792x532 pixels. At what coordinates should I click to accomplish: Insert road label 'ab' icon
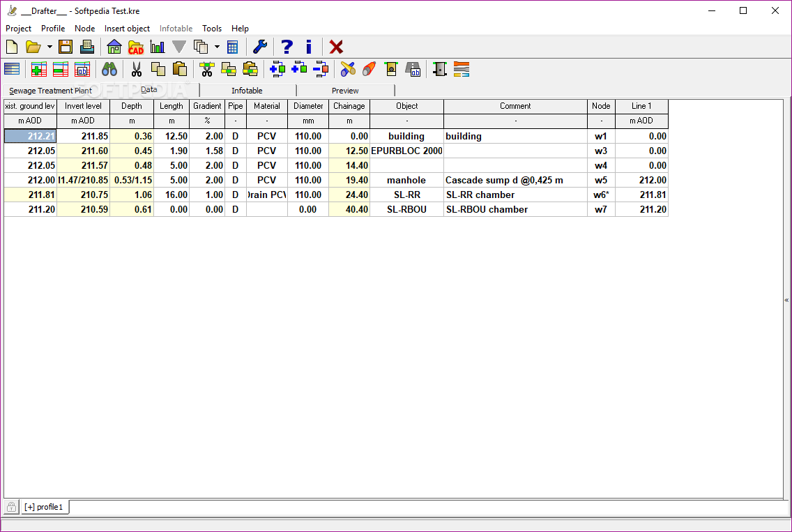click(413, 69)
